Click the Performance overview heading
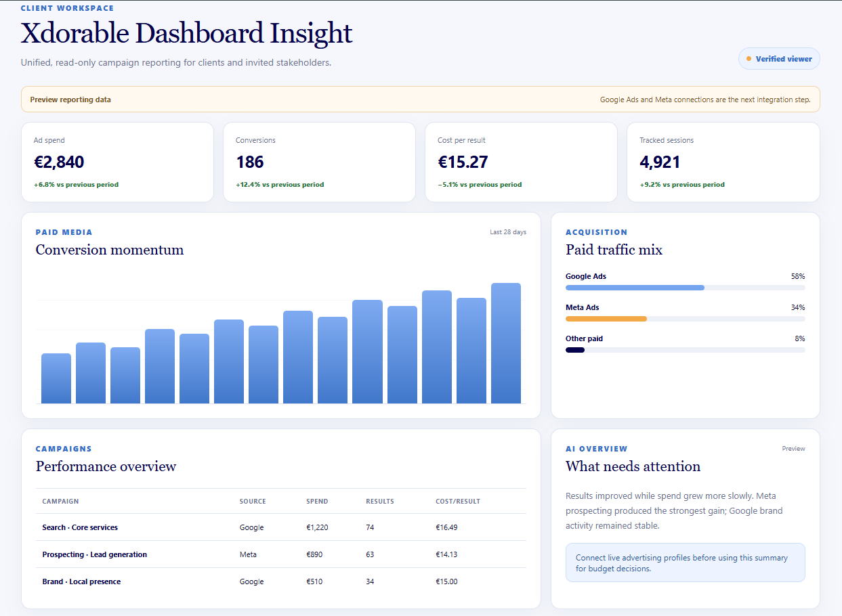The height and width of the screenshot is (616, 842). [x=106, y=466]
